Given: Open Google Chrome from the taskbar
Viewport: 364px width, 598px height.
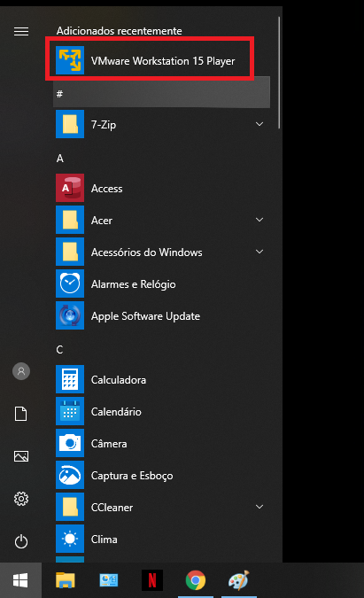Looking at the screenshot, I should (x=196, y=580).
